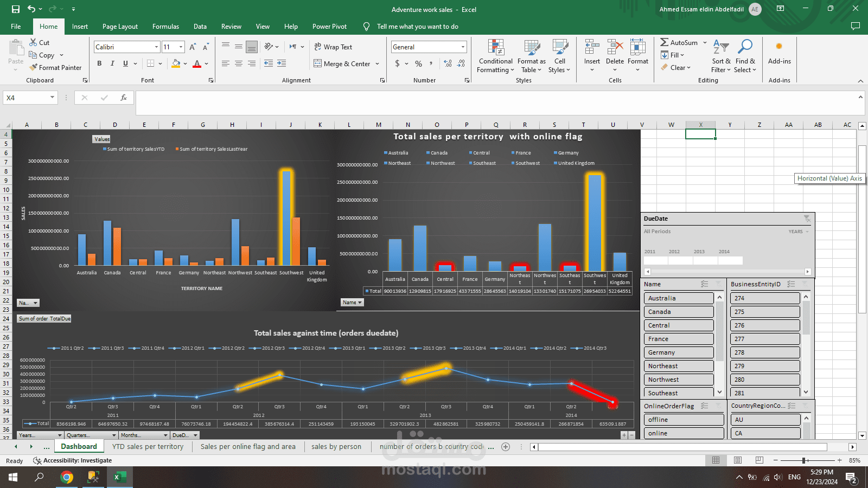The image size is (868, 488).
Task: Click Accessibility: Investigate in the status bar
Action: coord(73,460)
